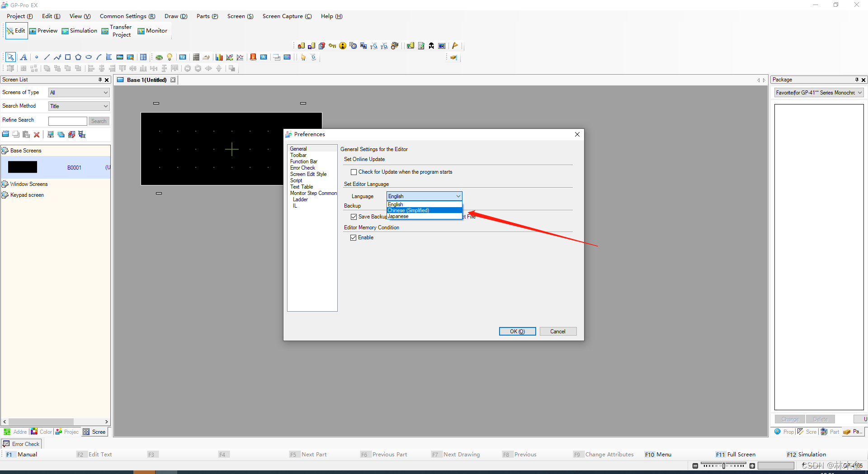
Task: Open the Search Method dropdown
Action: click(79, 106)
